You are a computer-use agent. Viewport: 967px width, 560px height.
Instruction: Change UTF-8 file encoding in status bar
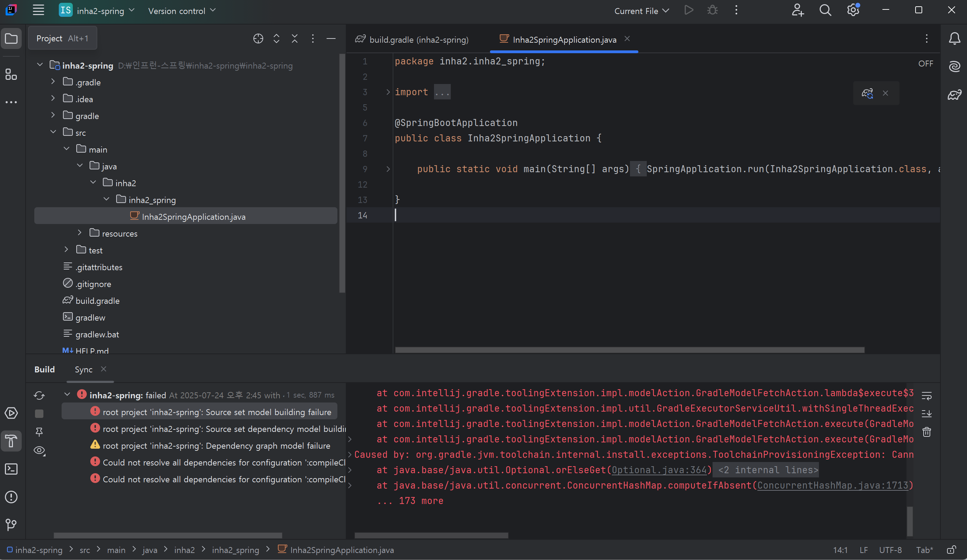(x=890, y=550)
